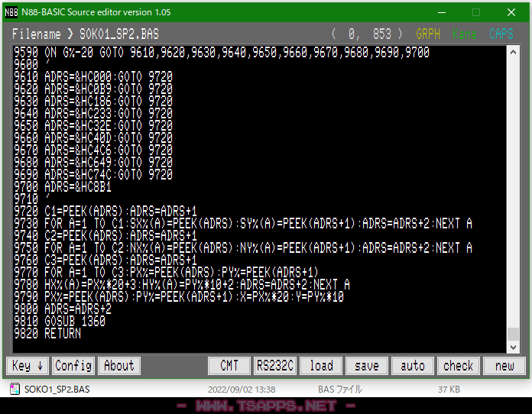Toggle the CAPS key indicator

pos(501,34)
